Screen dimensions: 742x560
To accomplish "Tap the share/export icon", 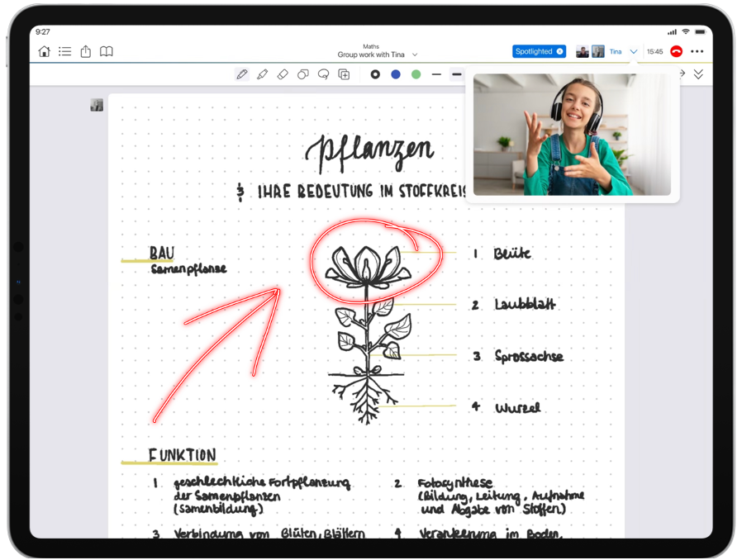I will 86,51.
